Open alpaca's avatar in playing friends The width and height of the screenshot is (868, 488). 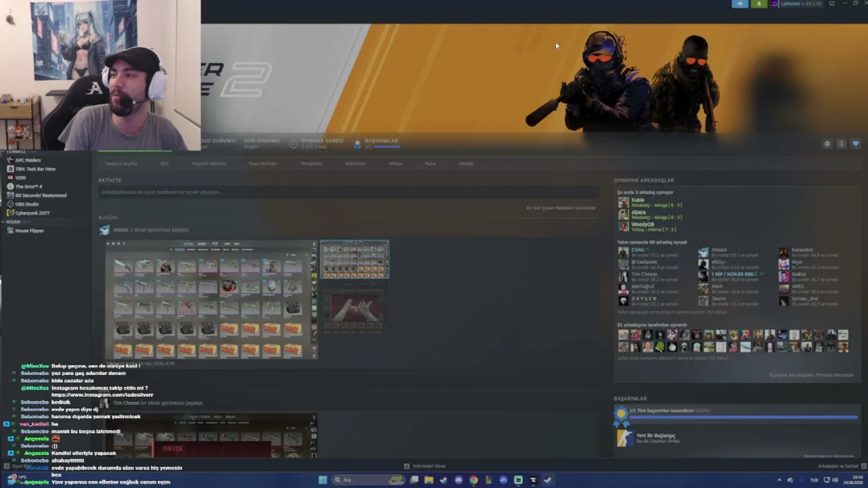click(x=623, y=214)
